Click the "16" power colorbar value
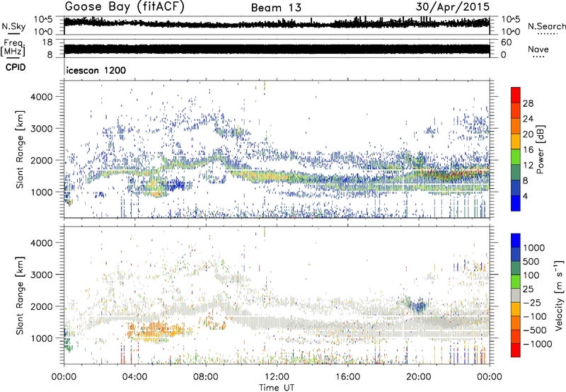Screen dimensions: 566x392 (x=528, y=149)
